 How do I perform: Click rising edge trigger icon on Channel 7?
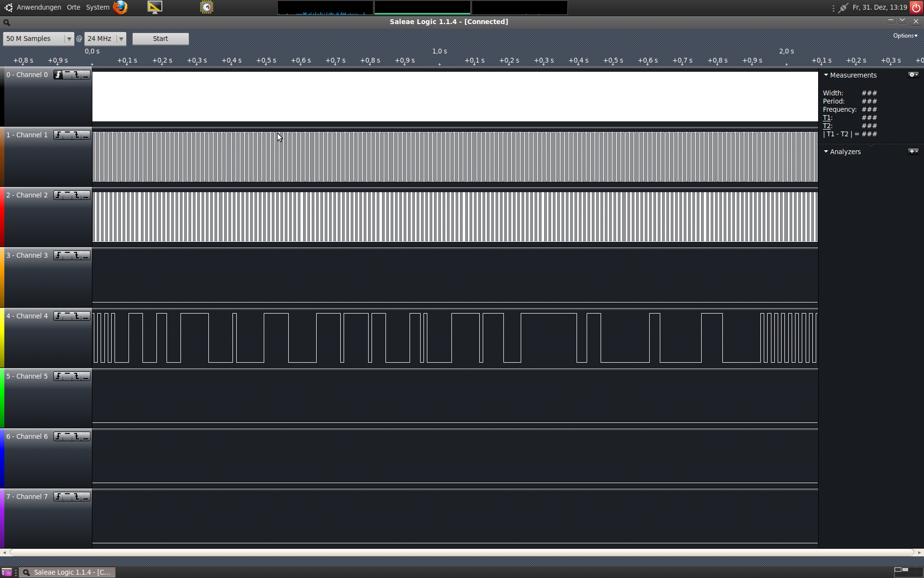coord(58,497)
